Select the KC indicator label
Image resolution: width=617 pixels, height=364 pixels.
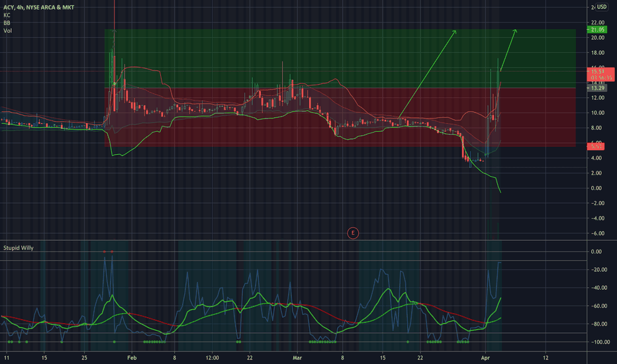coord(7,15)
